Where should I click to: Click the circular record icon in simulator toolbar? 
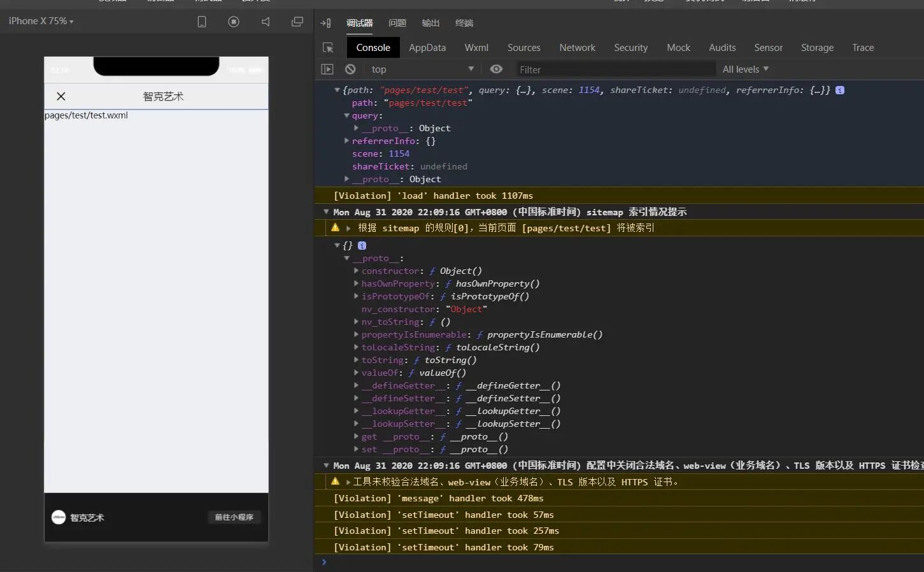[234, 22]
